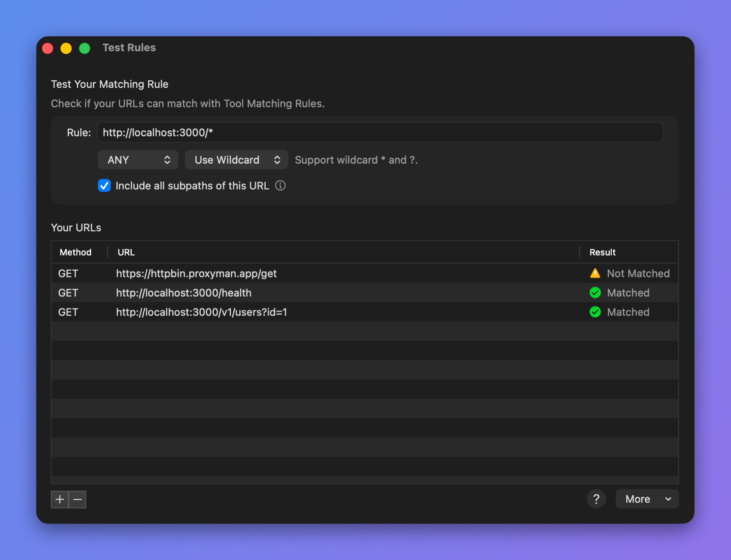The width and height of the screenshot is (731, 560).
Task: Click Matched result for v1/users row
Action: click(x=628, y=312)
